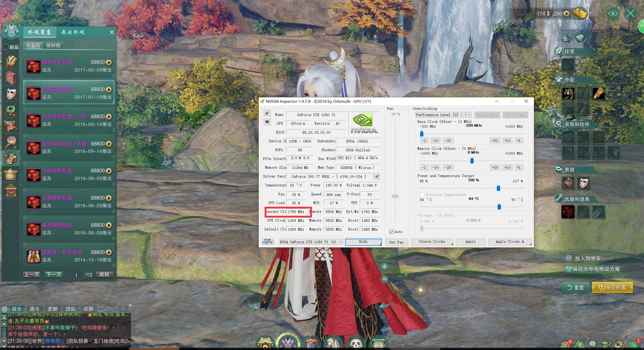Click the Power Target slider handle
Screen dimensions: 644x350
[498, 188]
